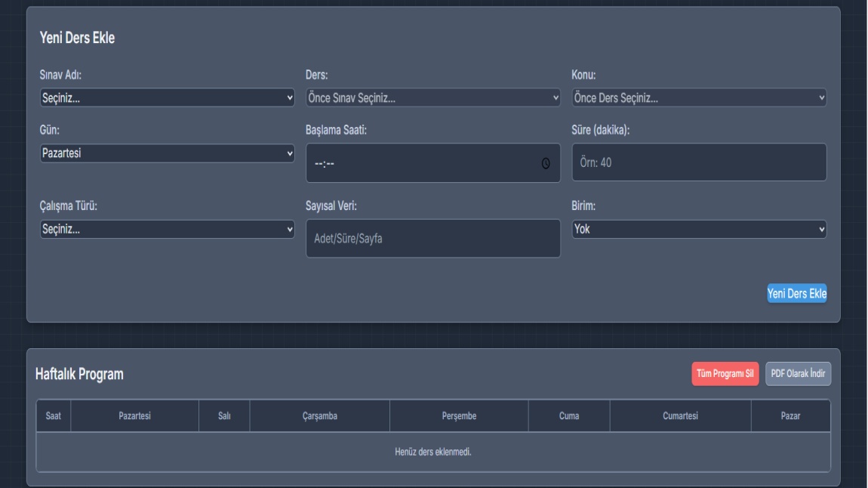Open the Ders dropdown

pyautogui.click(x=433, y=98)
